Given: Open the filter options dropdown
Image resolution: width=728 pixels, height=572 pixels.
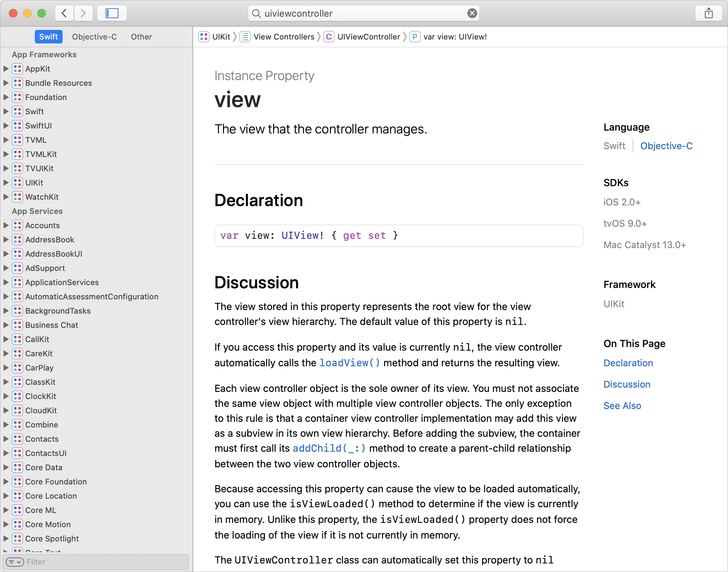Looking at the screenshot, I should pos(15,562).
